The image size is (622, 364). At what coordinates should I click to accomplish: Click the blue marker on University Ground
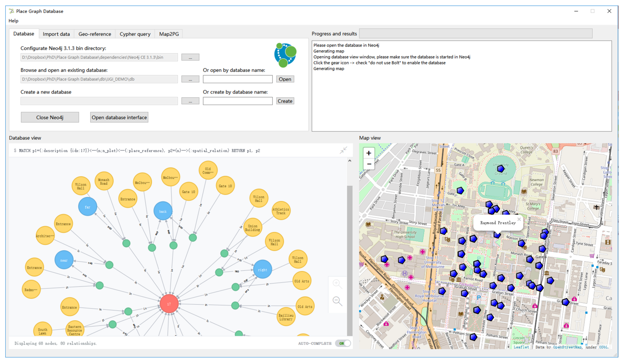click(x=501, y=169)
